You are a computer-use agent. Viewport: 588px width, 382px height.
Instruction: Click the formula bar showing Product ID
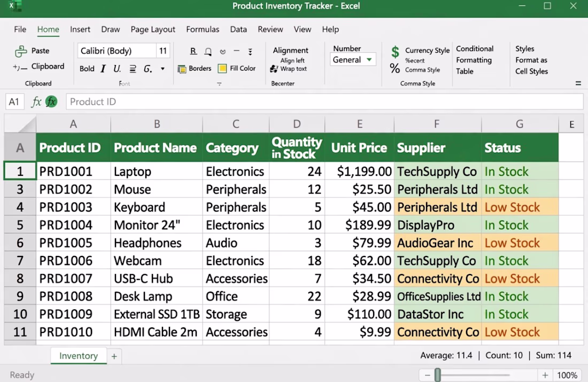pyautogui.click(x=324, y=102)
